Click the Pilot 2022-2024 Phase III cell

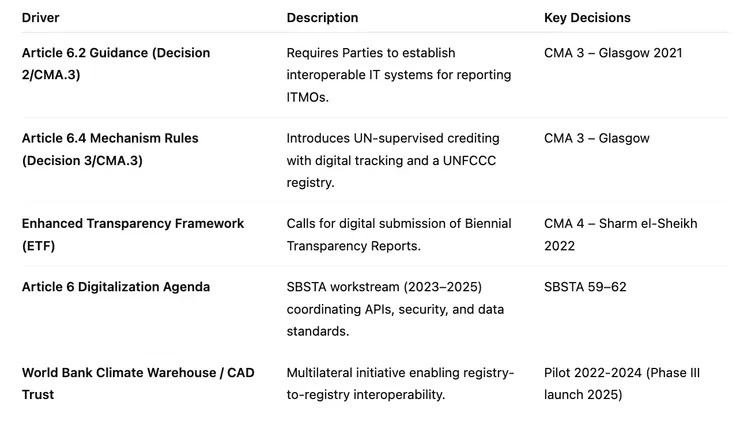(621, 384)
